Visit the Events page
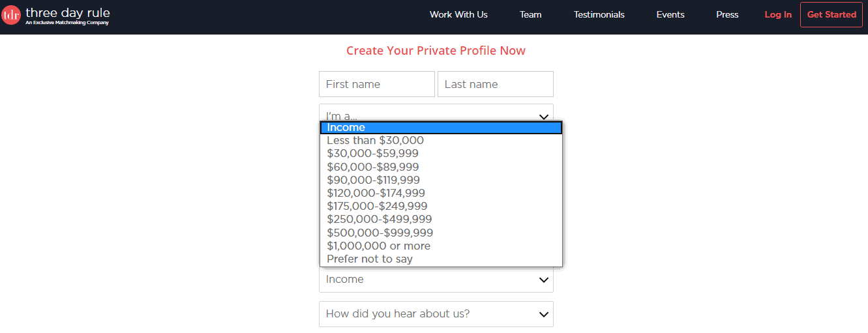The image size is (868, 333). (670, 14)
